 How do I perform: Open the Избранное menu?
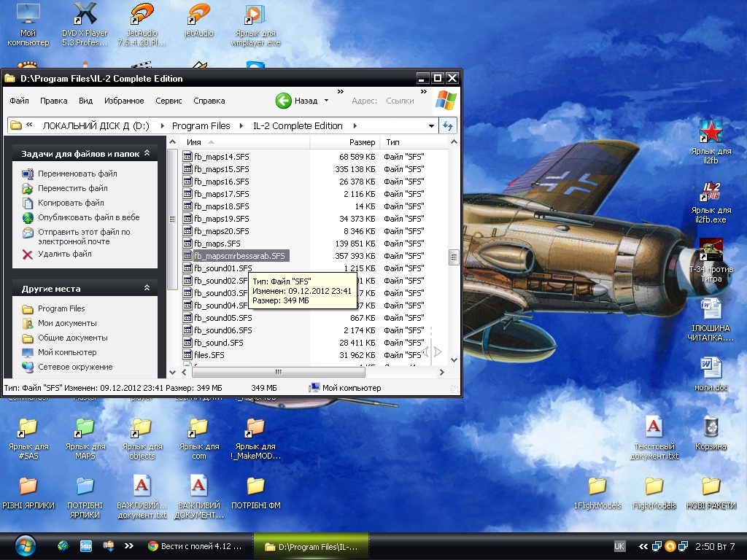point(124,101)
